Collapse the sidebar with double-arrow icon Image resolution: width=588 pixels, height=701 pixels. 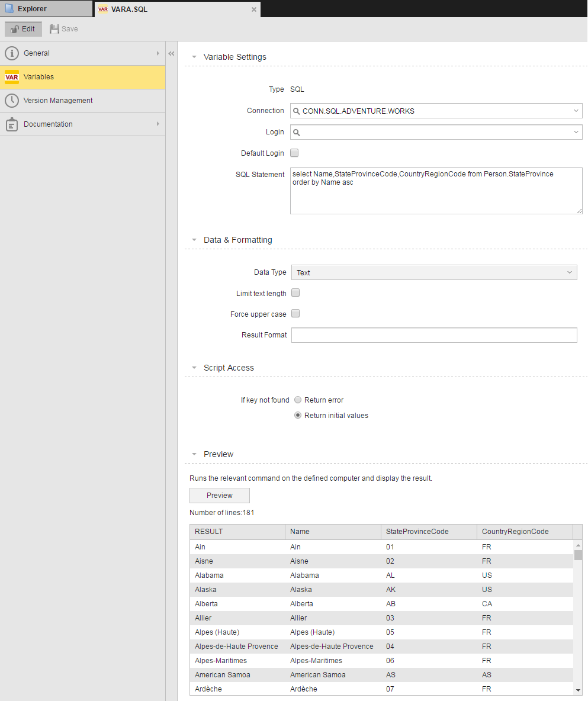coord(171,54)
